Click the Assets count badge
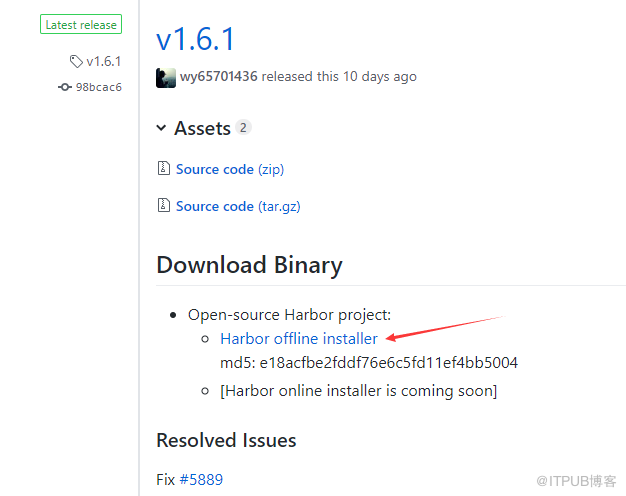The image size is (626, 496). click(x=243, y=128)
